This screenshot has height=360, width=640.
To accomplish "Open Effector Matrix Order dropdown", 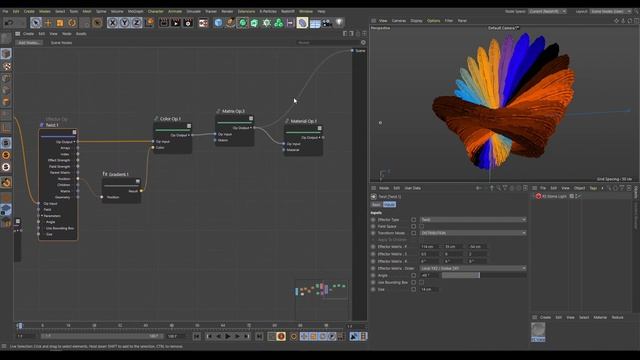I will 473,269.
